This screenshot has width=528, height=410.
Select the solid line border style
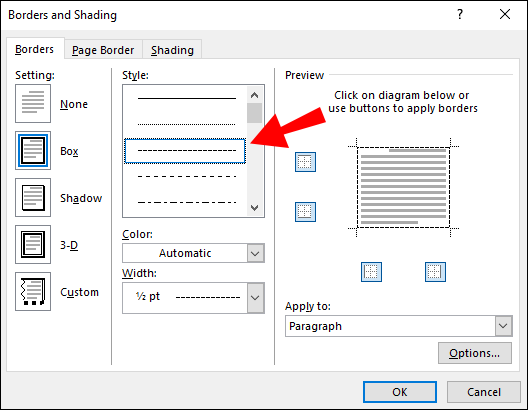point(187,98)
